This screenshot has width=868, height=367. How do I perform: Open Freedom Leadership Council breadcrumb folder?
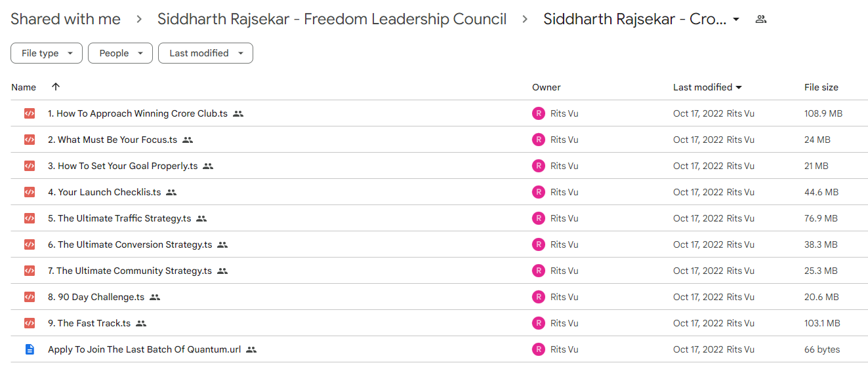pyautogui.click(x=332, y=19)
